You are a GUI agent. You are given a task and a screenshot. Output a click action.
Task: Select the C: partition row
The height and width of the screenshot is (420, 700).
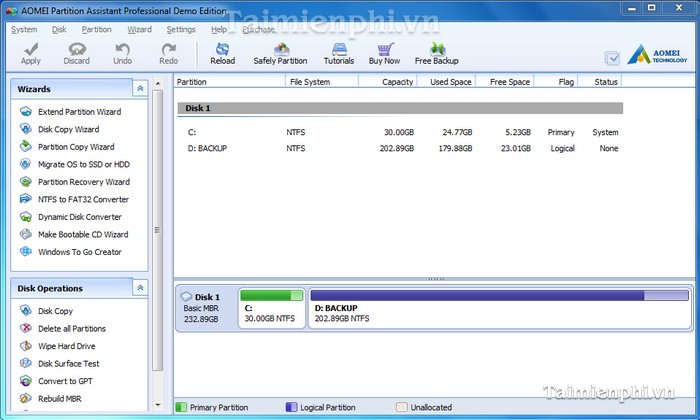click(x=400, y=132)
